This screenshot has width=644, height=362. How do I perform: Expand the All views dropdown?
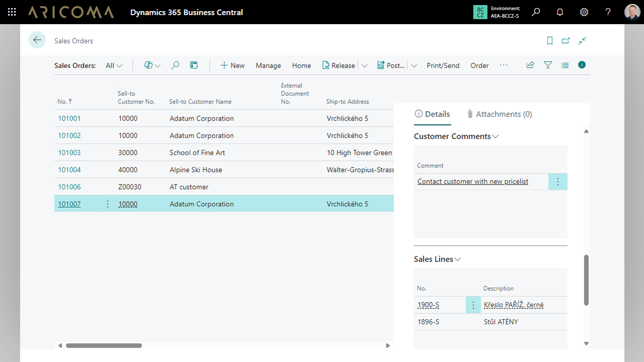click(x=114, y=65)
